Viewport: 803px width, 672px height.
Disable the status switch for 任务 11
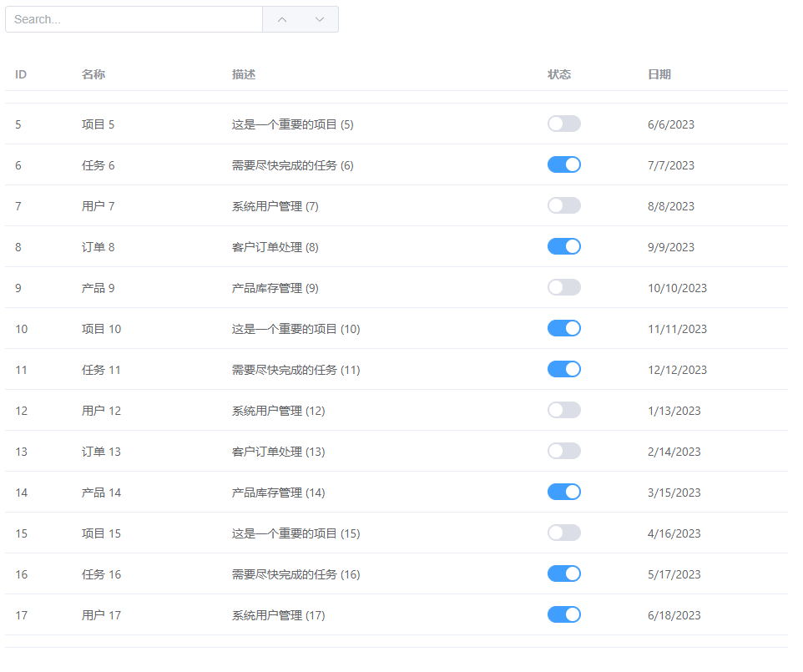(x=563, y=369)
